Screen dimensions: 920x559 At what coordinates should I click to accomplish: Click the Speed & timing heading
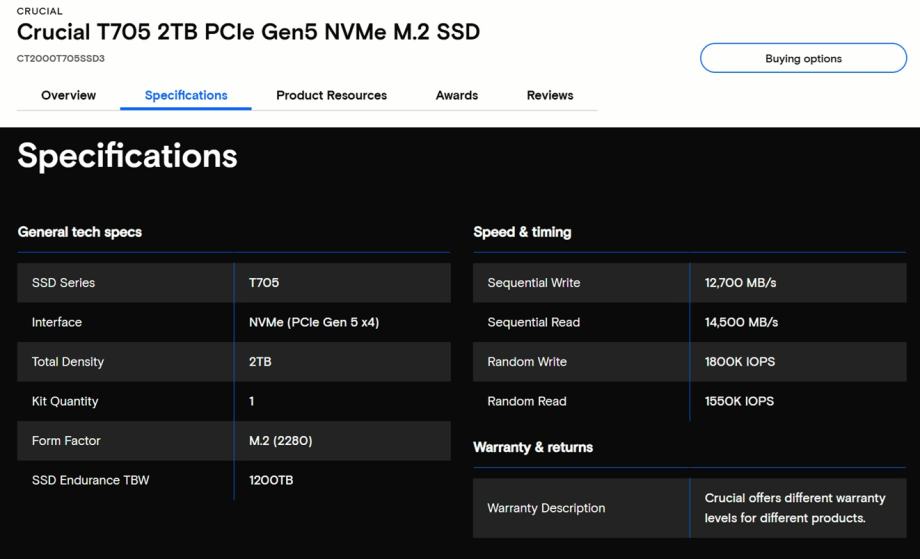522,232
